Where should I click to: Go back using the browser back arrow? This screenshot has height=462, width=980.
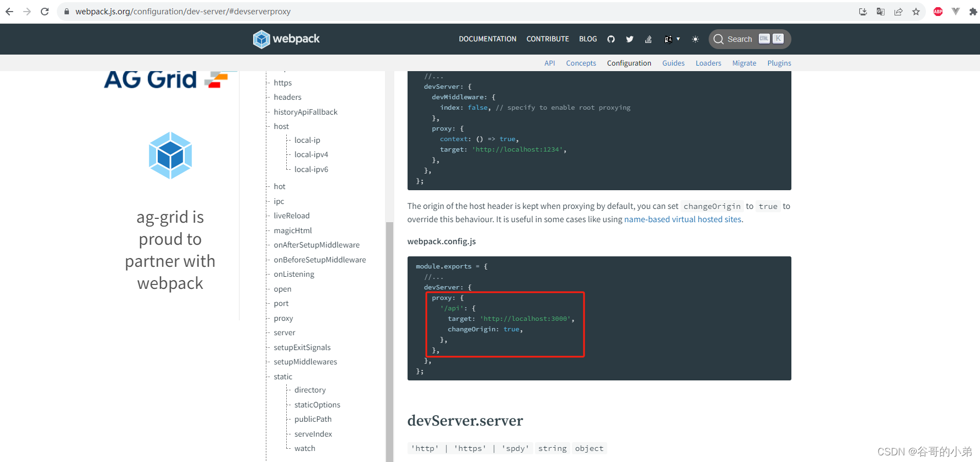click(x=9, y=12)
